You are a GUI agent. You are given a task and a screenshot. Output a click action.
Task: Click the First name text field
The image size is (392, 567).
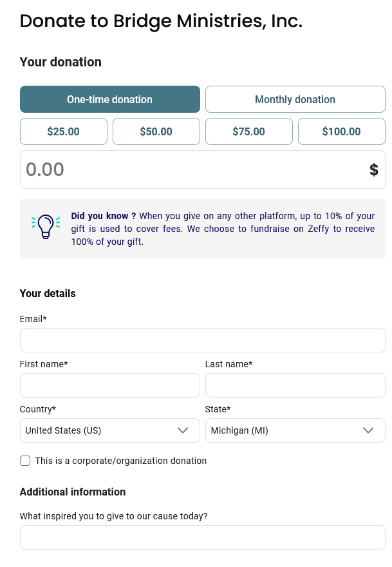pos(110,385)
